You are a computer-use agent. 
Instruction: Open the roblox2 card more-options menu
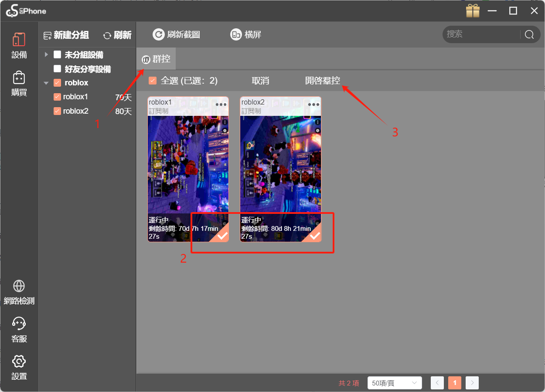[x=313, y=105]
